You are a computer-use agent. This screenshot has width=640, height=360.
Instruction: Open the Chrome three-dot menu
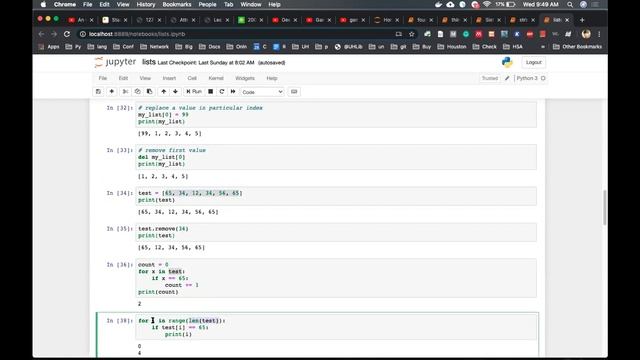[599, 34]
